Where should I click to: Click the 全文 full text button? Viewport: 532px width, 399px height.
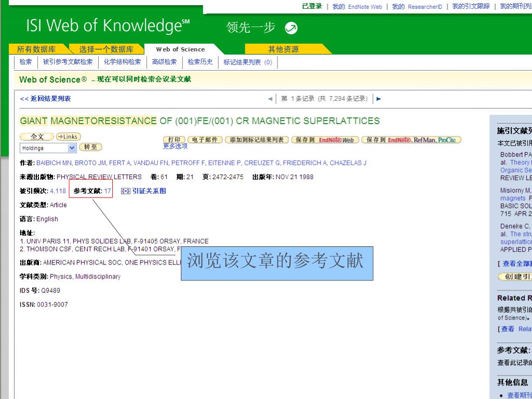pos(37,137)
